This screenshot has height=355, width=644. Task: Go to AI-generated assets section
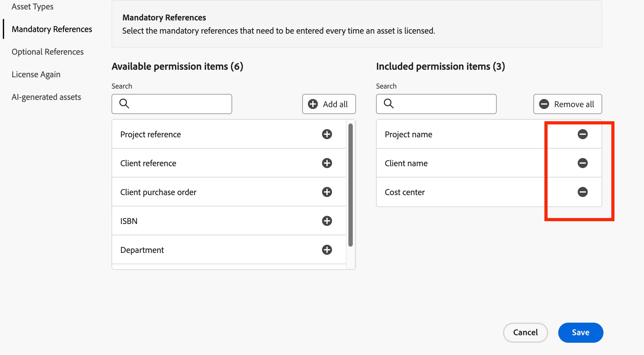(46, 97)
